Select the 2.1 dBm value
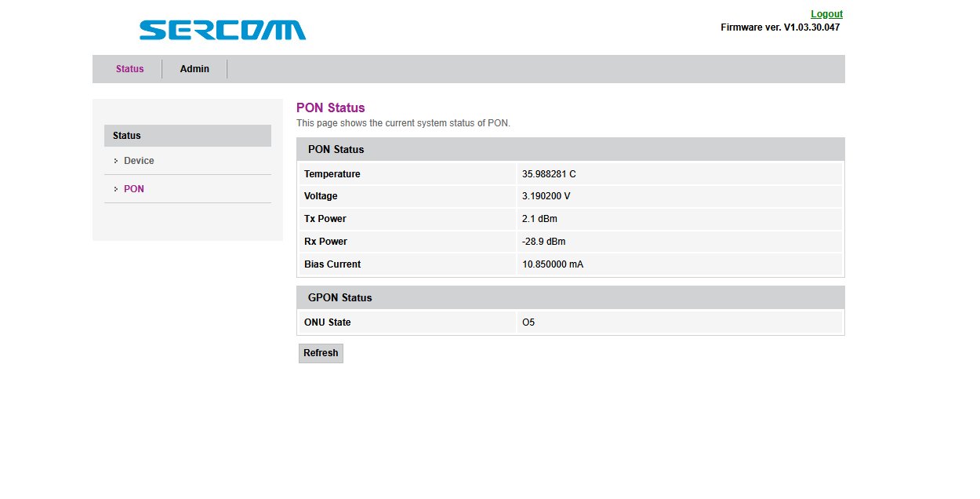 [539, 219]
